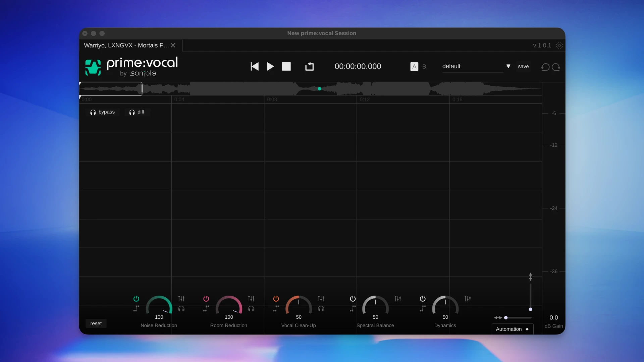This screenshot has width=644, height=362.
Task: Open Noise Reduction advanced settings sliders icon
Action: pos(181,298)
